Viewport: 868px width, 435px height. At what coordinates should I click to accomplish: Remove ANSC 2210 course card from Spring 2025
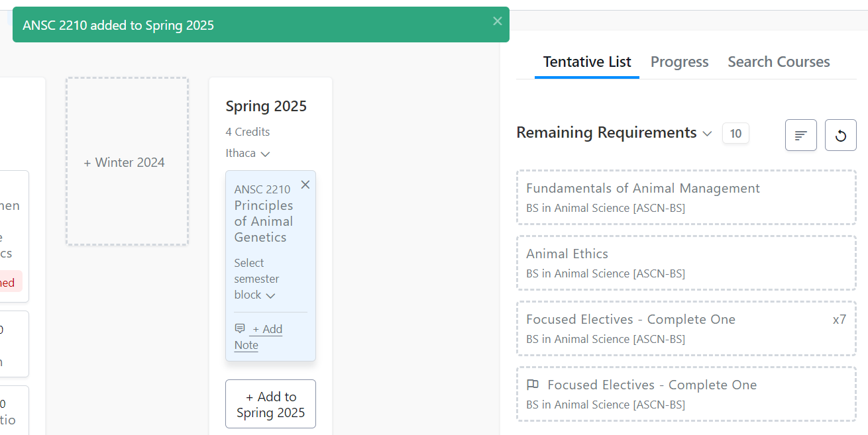[x=305, y=185]
